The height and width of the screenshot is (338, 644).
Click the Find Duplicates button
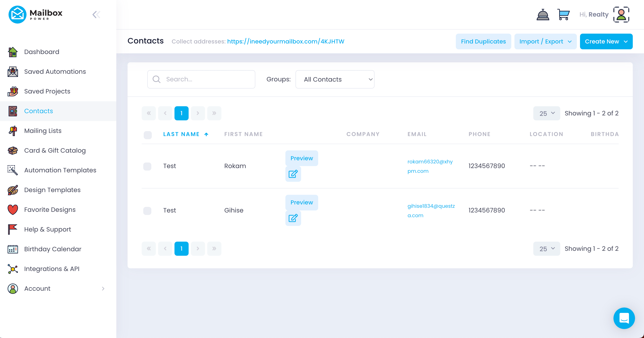(483, 41)
